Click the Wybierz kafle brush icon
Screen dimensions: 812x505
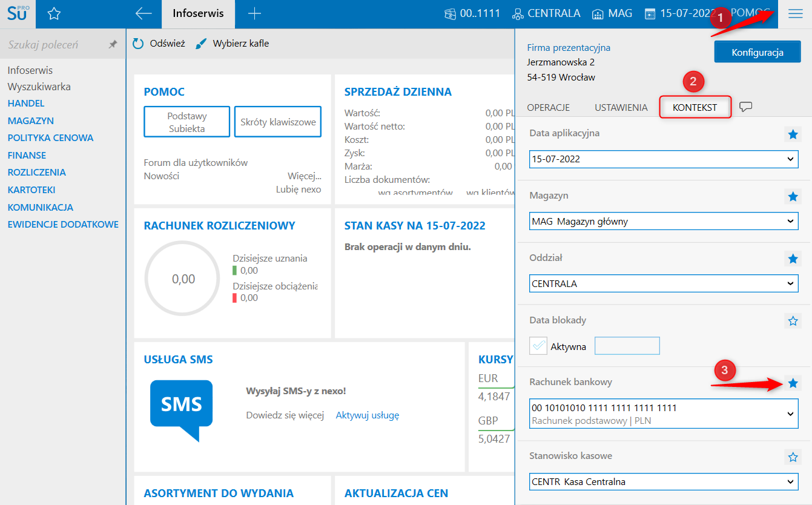point(202,44)
